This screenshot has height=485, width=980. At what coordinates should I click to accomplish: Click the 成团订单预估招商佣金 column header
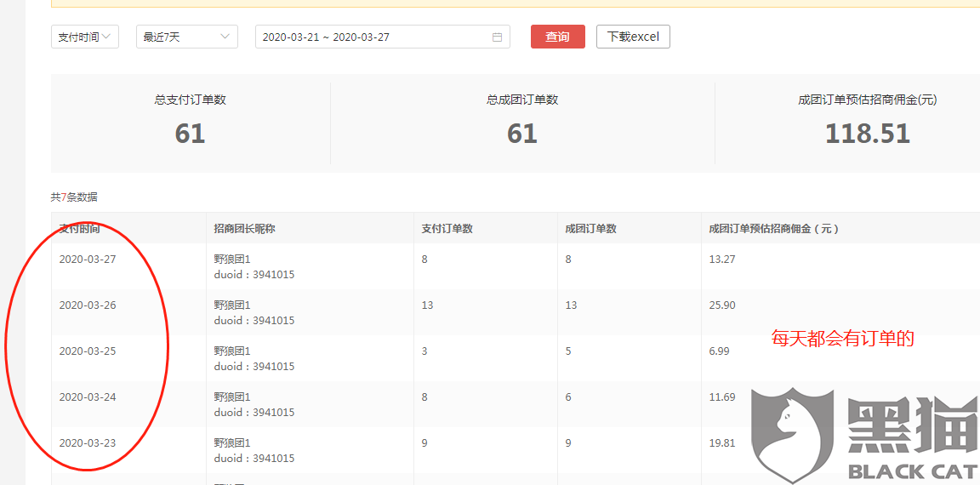(774, 228)
